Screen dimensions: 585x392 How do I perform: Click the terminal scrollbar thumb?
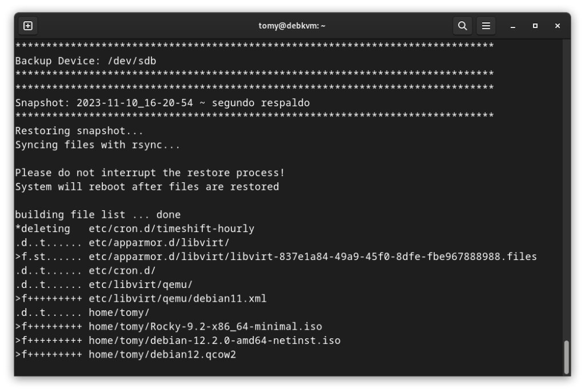(x=566, y=357)
